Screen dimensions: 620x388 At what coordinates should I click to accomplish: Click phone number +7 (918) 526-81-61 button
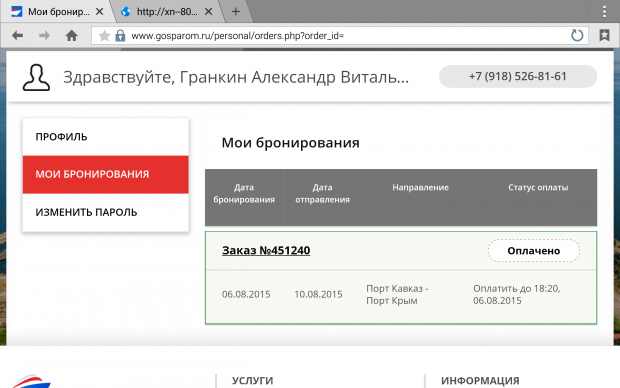pyautogui.click(x=518, y=76)
